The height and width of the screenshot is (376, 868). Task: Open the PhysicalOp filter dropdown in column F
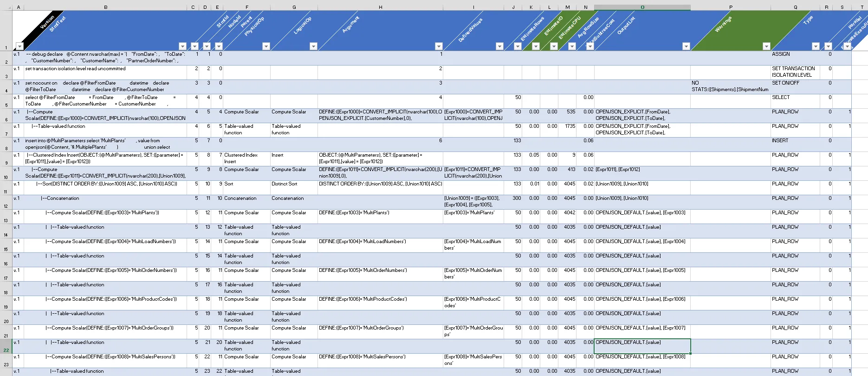tap(266, 46)
